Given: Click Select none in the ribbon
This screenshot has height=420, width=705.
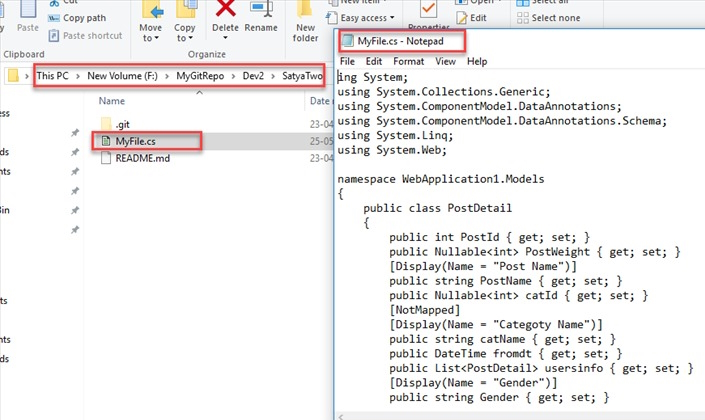Looking at the screenshot, I should click(x=549, y=18).
